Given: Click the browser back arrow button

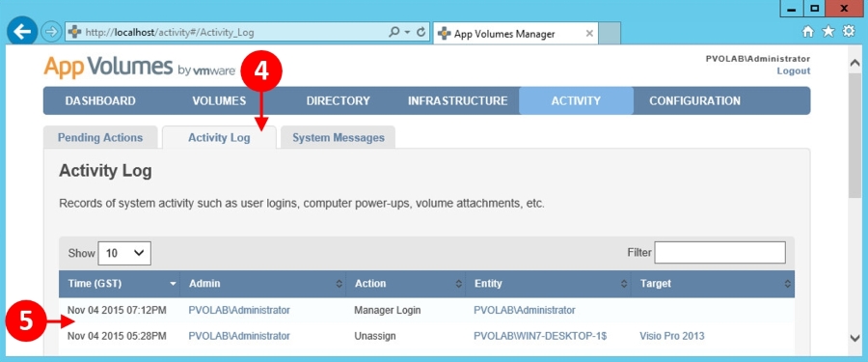Looking at the screenshot, I should click(22, 32).
